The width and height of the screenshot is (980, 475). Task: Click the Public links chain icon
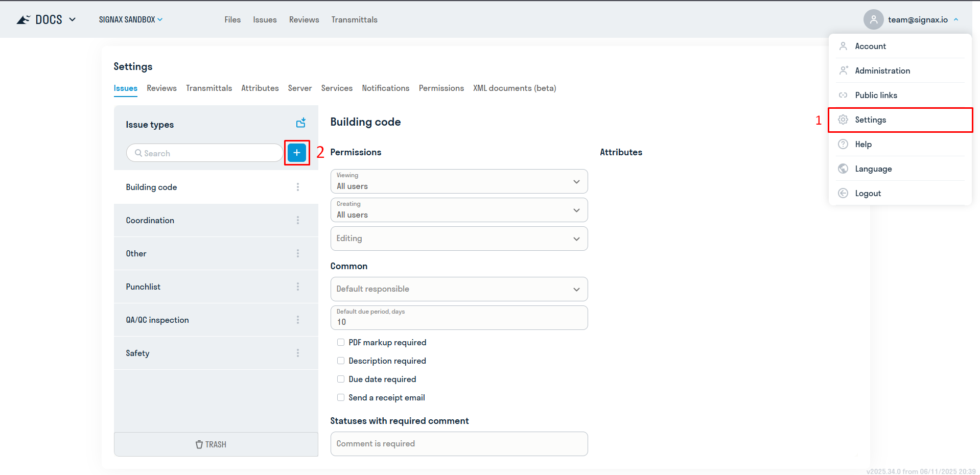click(x=843, y=95)
